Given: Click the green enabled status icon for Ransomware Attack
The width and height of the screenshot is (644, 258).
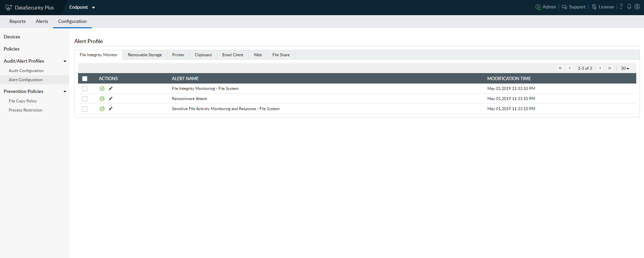Looking at the screenshot, I should [x=102, y=99].
